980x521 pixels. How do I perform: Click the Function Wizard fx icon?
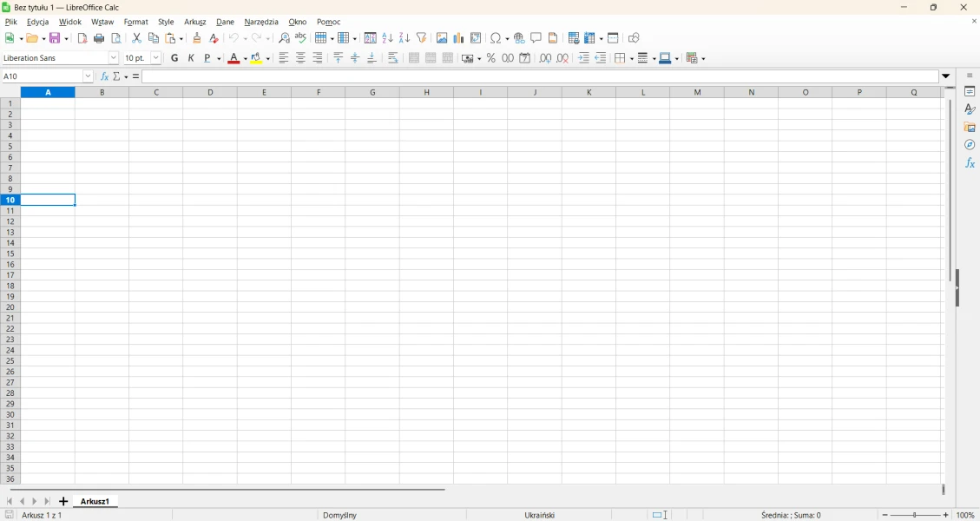click(105, 76)
